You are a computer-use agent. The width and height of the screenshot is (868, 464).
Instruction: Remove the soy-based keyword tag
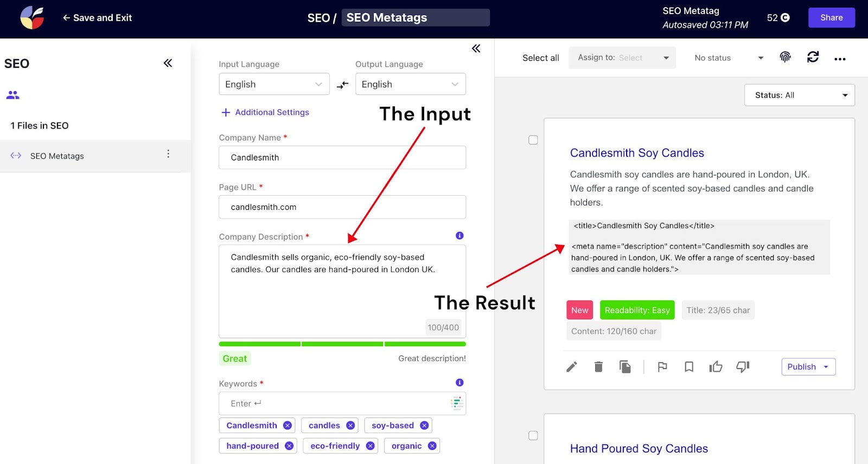[424, 426]
